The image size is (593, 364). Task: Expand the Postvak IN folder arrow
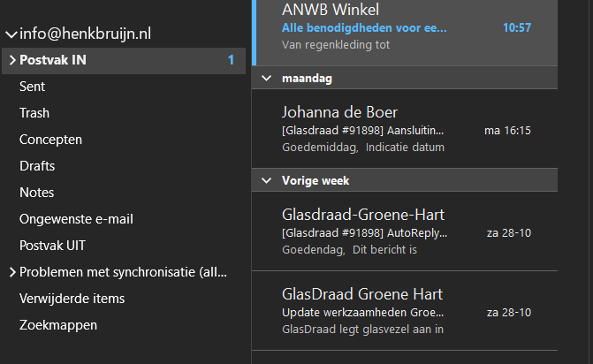coord(12,60)
